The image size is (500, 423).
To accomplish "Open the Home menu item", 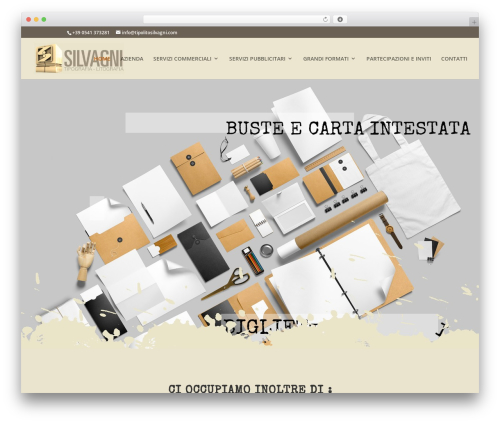I will 102,59.
